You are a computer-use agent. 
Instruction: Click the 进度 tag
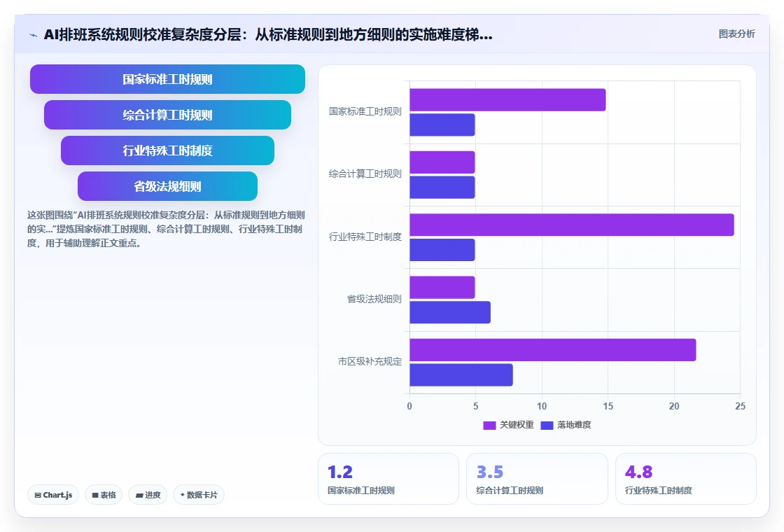pyautogui.click(x=148, y=495)
